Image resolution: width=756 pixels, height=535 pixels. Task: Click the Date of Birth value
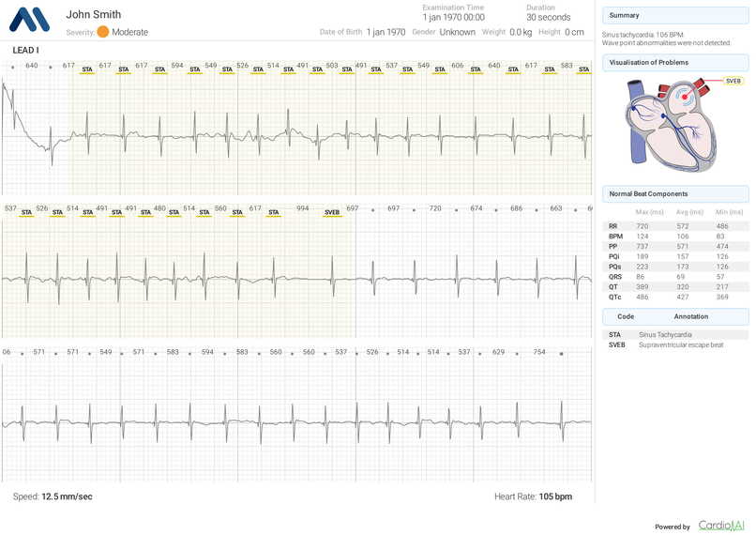point(386,32)
